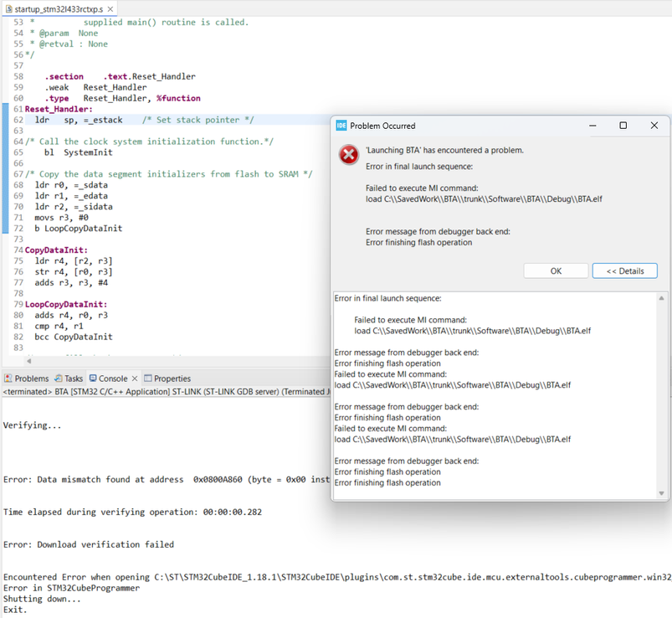672x618 pixels.
Task: Click 'str r4, [r0, r3]' on line 76
Action: [x=74, y=272]
